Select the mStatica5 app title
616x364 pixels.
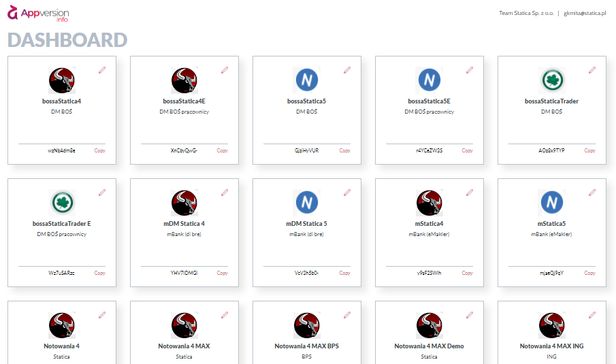[x=552, y=224]
